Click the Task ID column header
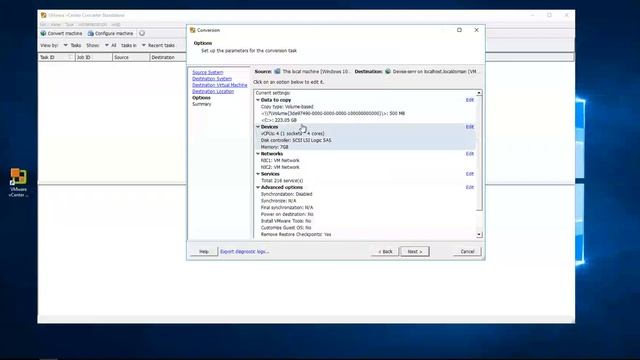Screen dimensions: 640x360 (x=56, y=58)
